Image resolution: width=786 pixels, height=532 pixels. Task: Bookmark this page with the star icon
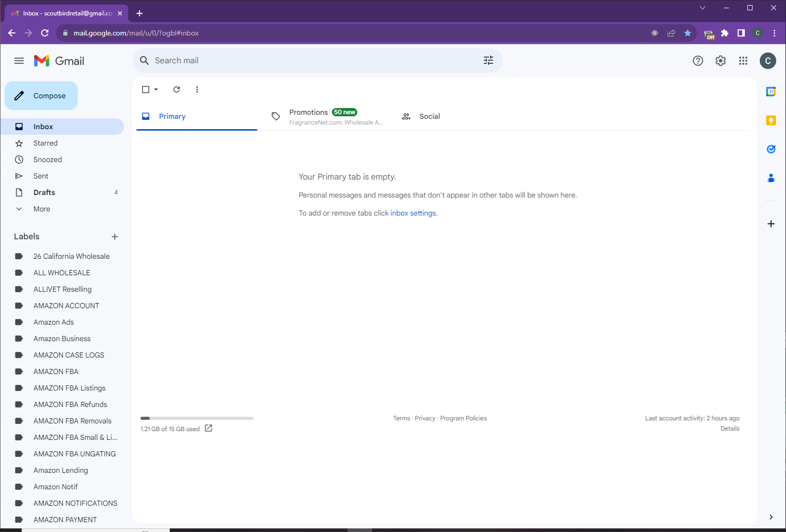pyautogui.click(x=688, y=33)
